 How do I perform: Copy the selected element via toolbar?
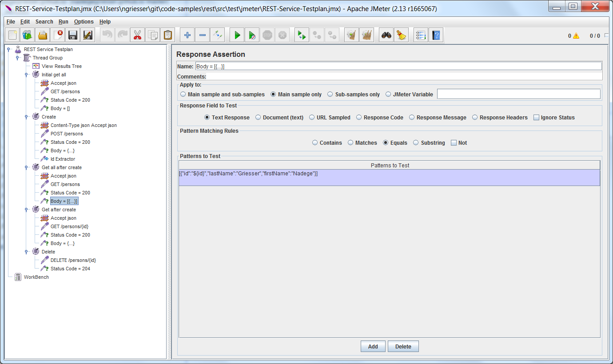[153, 35]
